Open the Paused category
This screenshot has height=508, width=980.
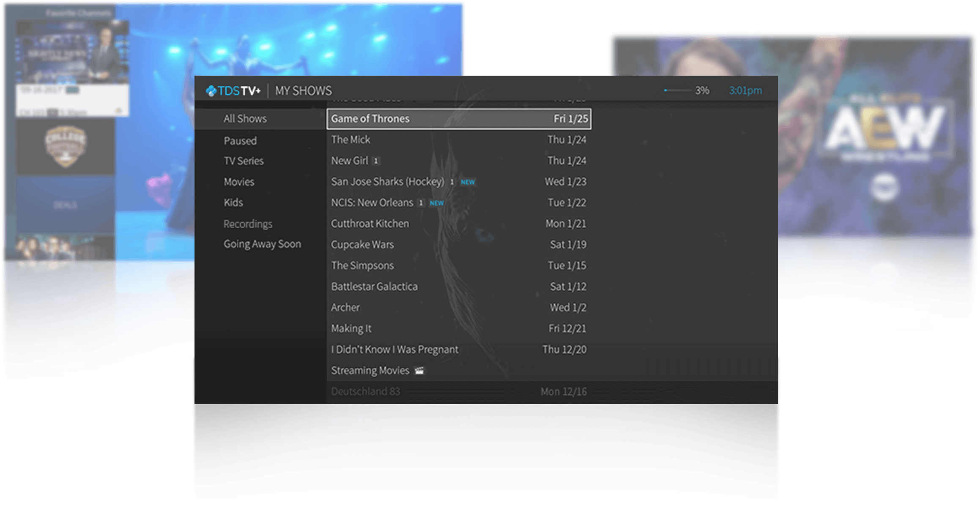[240, 141]
